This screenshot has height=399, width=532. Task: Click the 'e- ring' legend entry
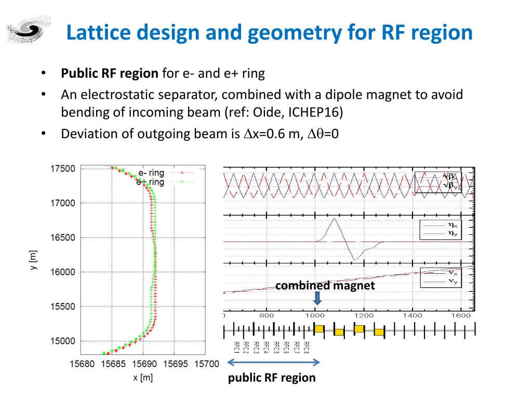click(166, 172)
